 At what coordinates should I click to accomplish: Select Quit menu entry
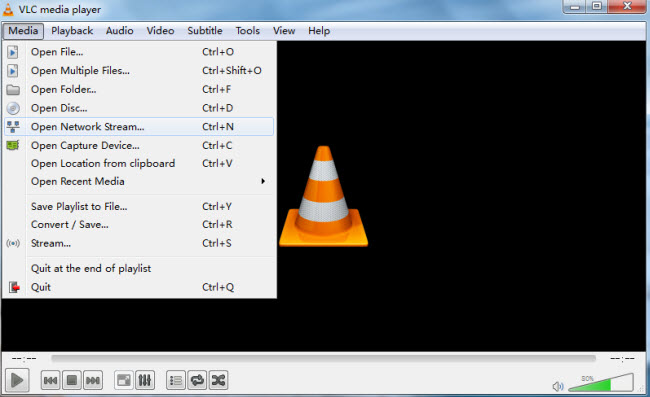[139, 287]
